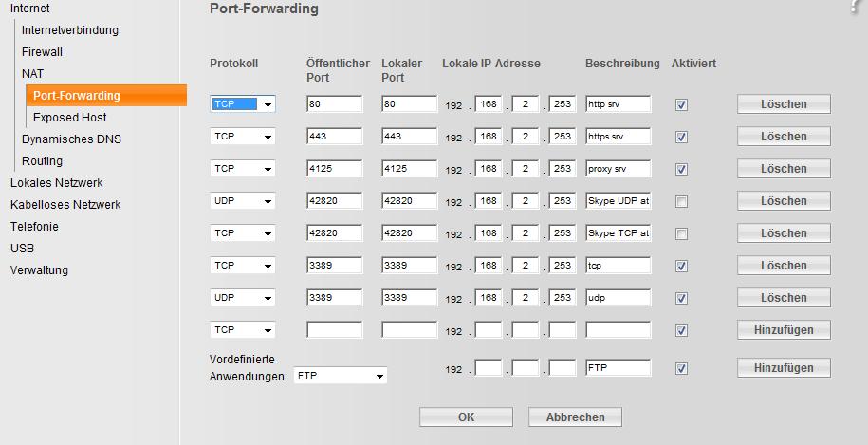868x445 pixels.
Task: Open protocol dropdown for Skype TCP rule
Action: pos(243,233)
